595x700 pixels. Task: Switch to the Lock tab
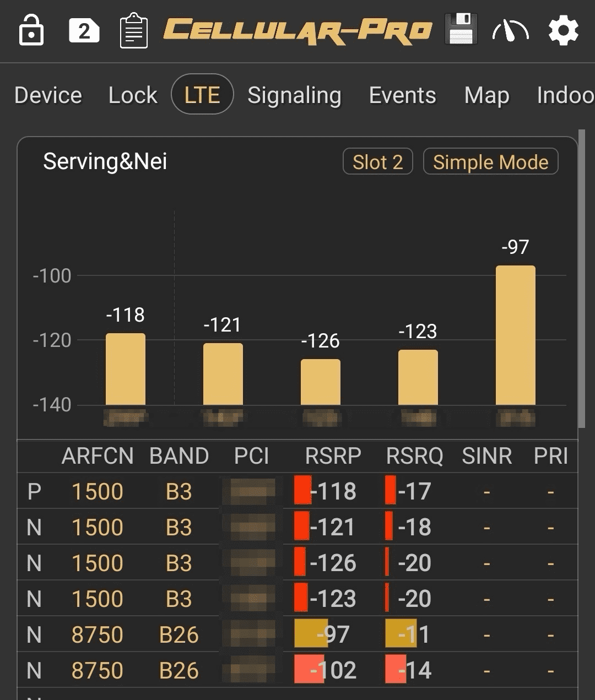(x=133, y=95)
